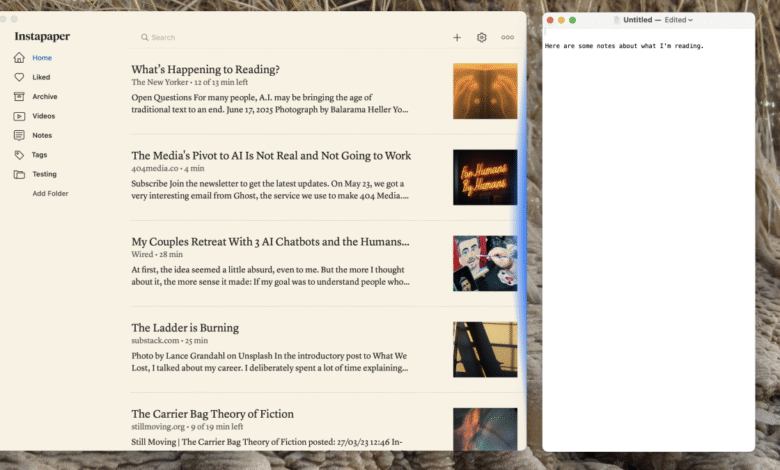
Task: Expand the Edited dropdown in Untitled window
Action: coord(679,20)
